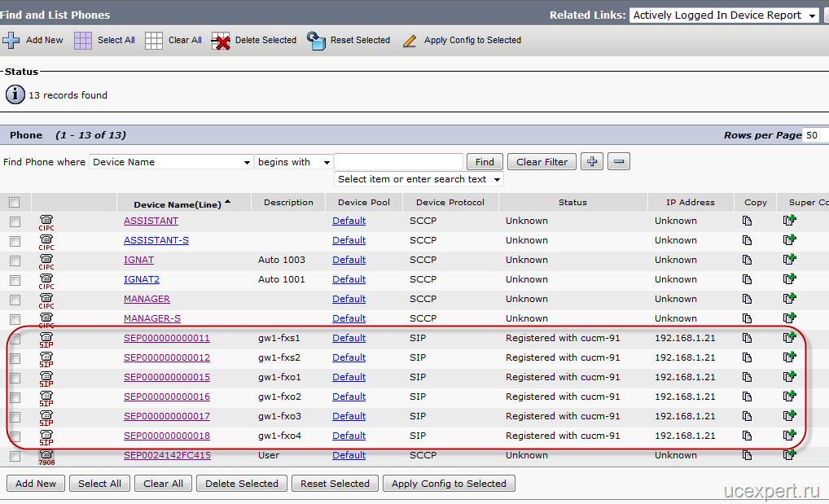The width and height of the screenshot is (829, 504).
Task: Click the Select All grid icon
Action: [83, 40]
